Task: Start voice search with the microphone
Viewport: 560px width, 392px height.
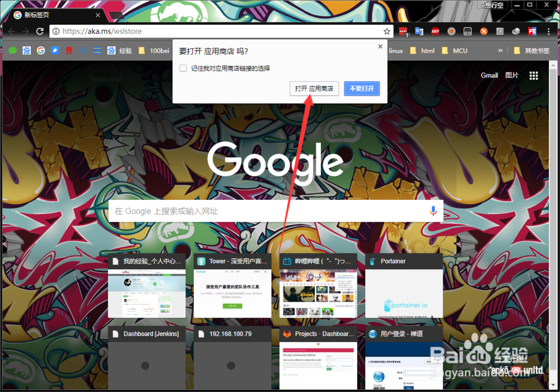Action: click(x=433, y=211)
